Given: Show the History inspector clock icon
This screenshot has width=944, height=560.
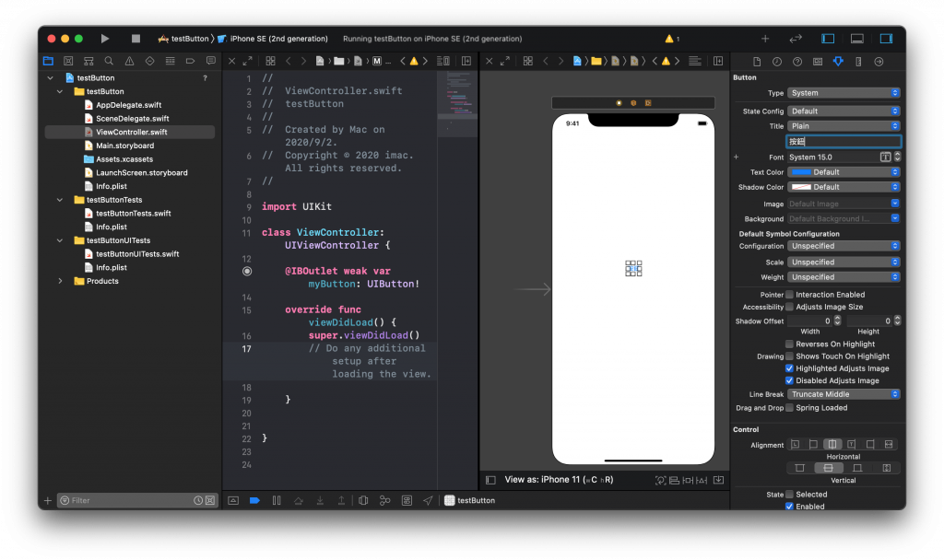Looking at the screenshot, I should 777,62.
